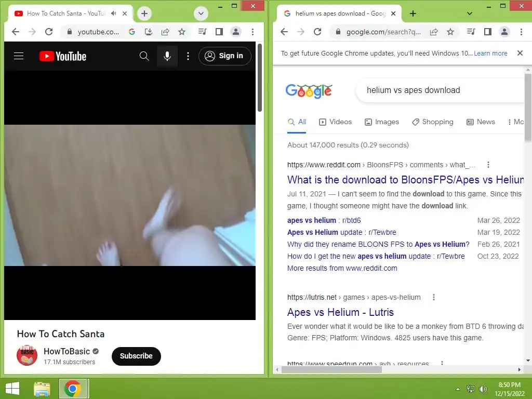Open Apes vs Helium update r/Tewbre link
The image size is (532, 399).
pos(342,232)
